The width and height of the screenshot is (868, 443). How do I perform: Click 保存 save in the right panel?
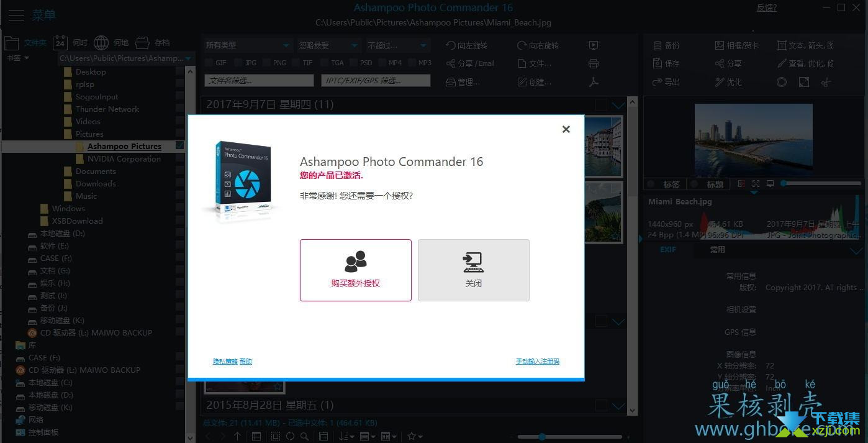coord(666,63)
